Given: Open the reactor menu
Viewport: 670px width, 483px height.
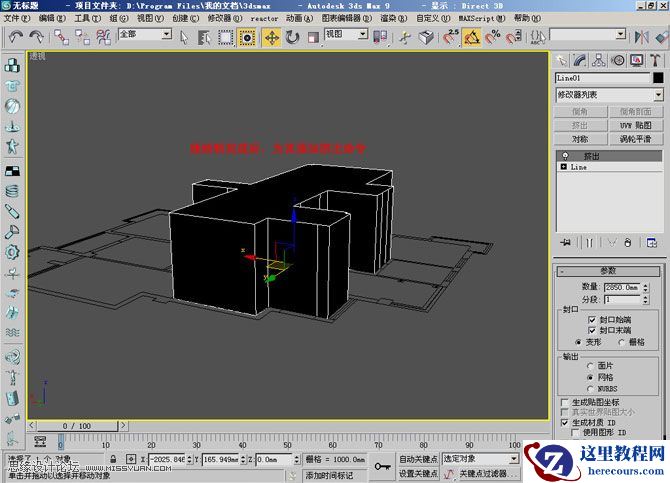Looking at the screenshot, I should [264, 18].
